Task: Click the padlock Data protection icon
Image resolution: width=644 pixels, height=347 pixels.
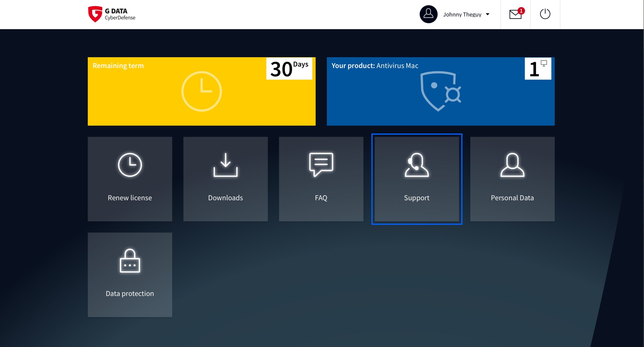Action: click(x=130, y=261)
